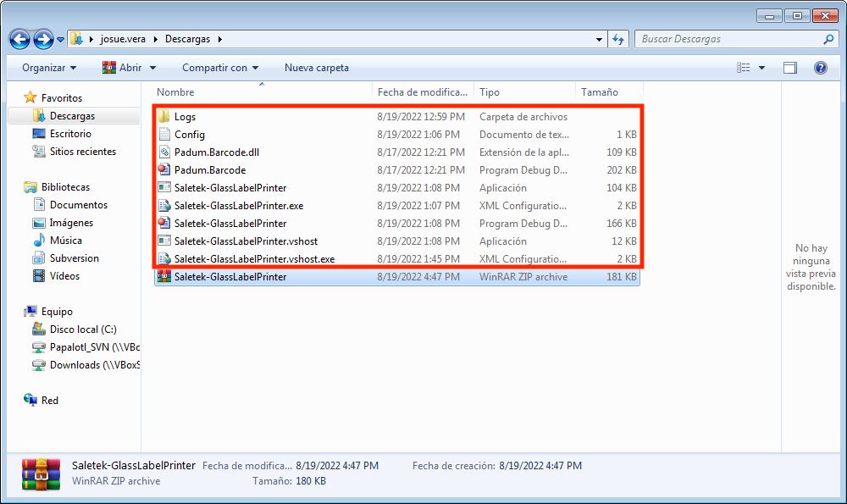Screen dimensions: 847x504
Task: Click the search magnifier icon
Action: point(828,39)
